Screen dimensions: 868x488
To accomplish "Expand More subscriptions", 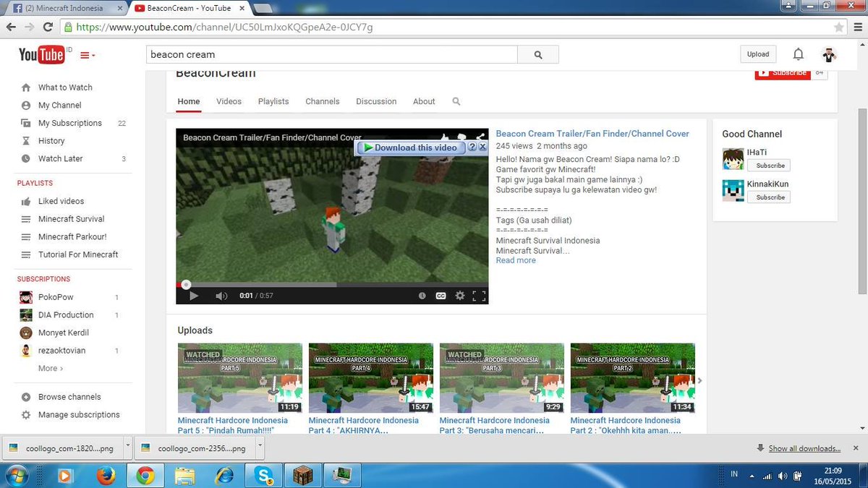I will tap(51, 368).
